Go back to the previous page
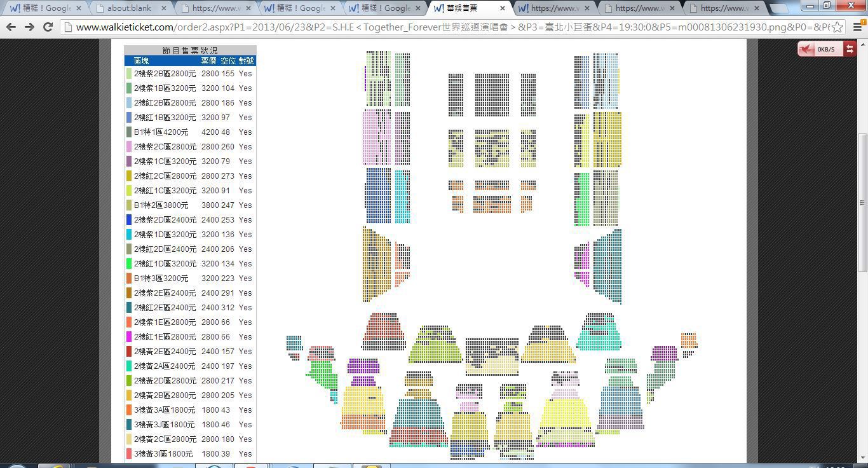The image size is (868, 468). (11, 27)
